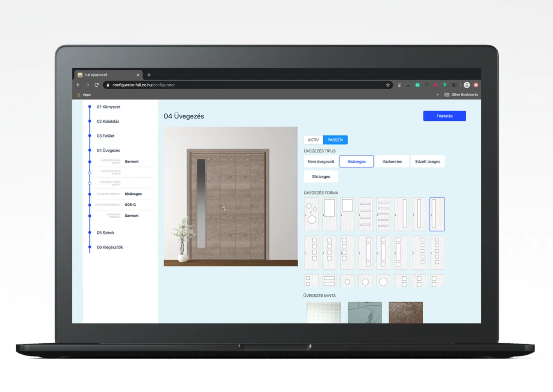The image size is (553, 392).
Task: Choose the white dotted glass pattern swatch
Action: coord(324,313)
